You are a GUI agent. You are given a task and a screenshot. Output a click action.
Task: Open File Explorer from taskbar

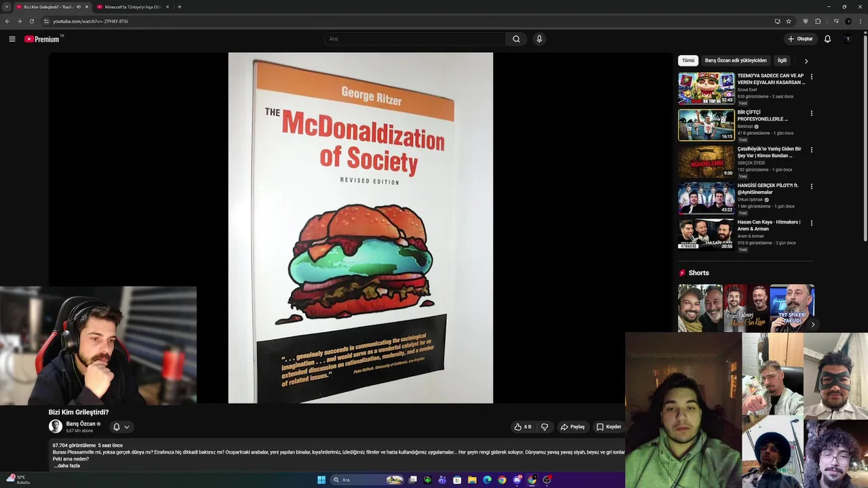[x=472, y=480]
